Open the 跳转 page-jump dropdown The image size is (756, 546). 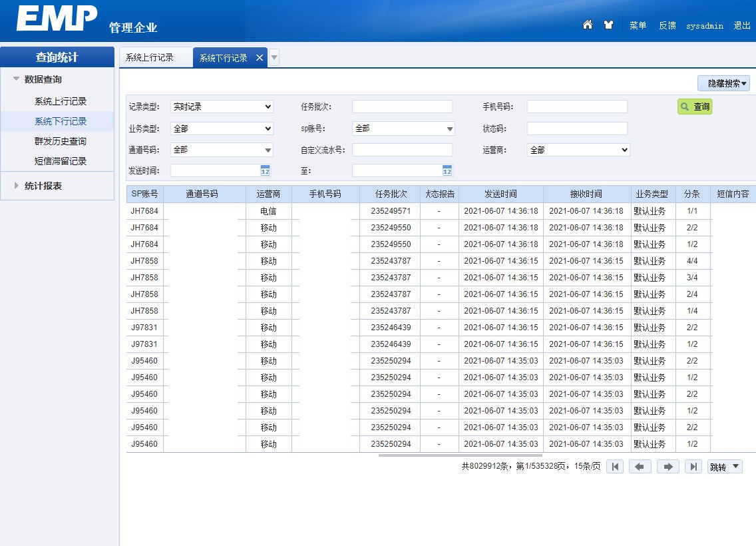click(725, 466)
